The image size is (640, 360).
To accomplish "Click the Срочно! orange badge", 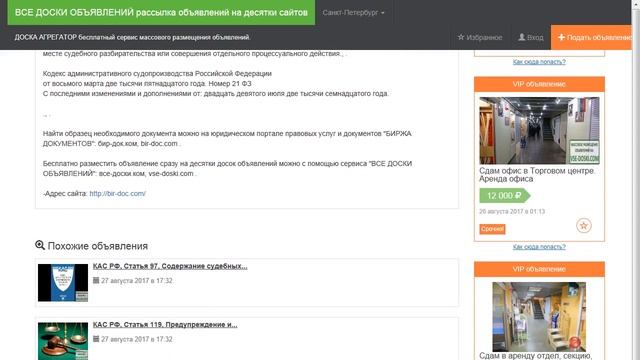I will pos(492,229).
